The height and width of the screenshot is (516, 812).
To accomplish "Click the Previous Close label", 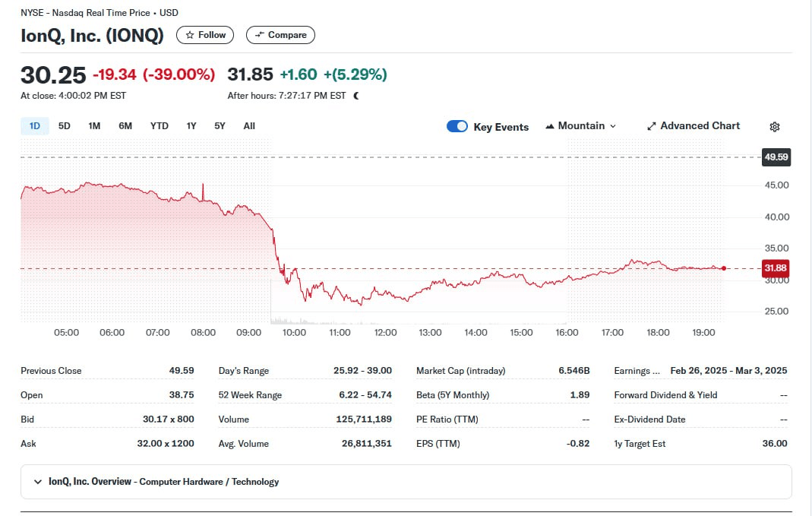I will pyautogui.click(x=51, y=371).
